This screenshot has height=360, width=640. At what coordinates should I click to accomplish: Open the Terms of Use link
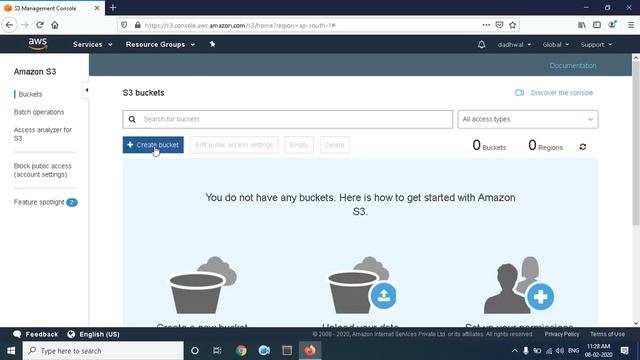click(x=607, y=334)
